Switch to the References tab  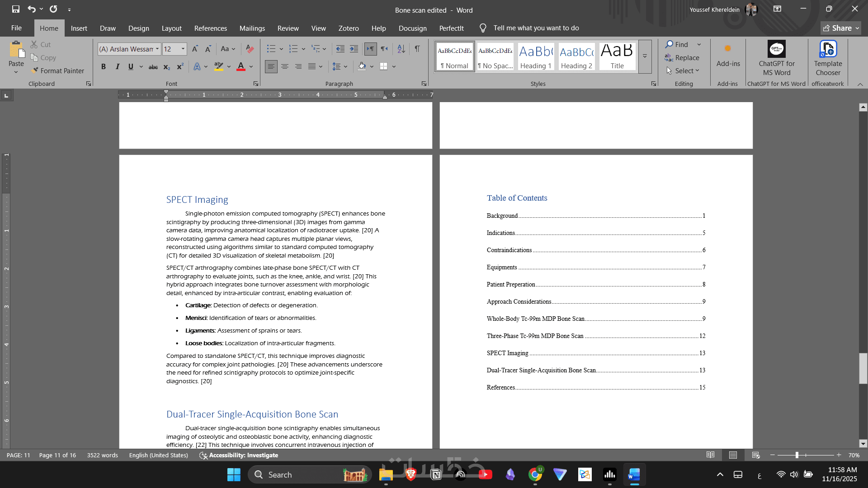click(210, 28)
